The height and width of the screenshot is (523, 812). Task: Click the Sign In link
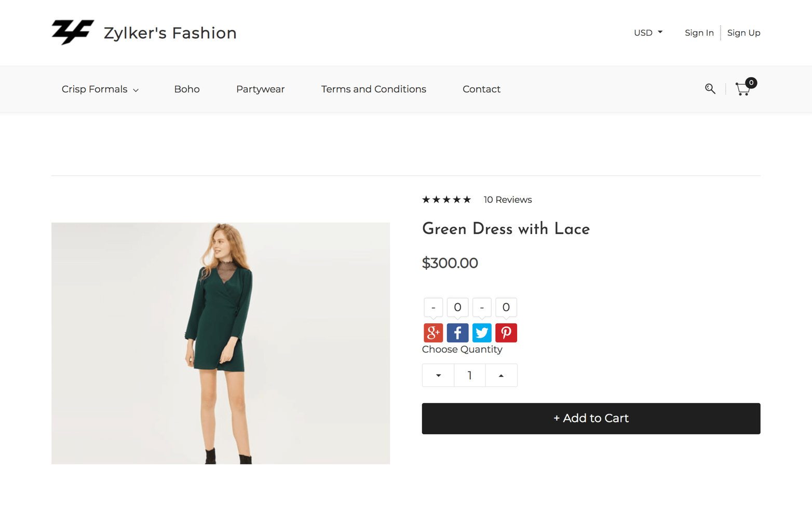699,33
